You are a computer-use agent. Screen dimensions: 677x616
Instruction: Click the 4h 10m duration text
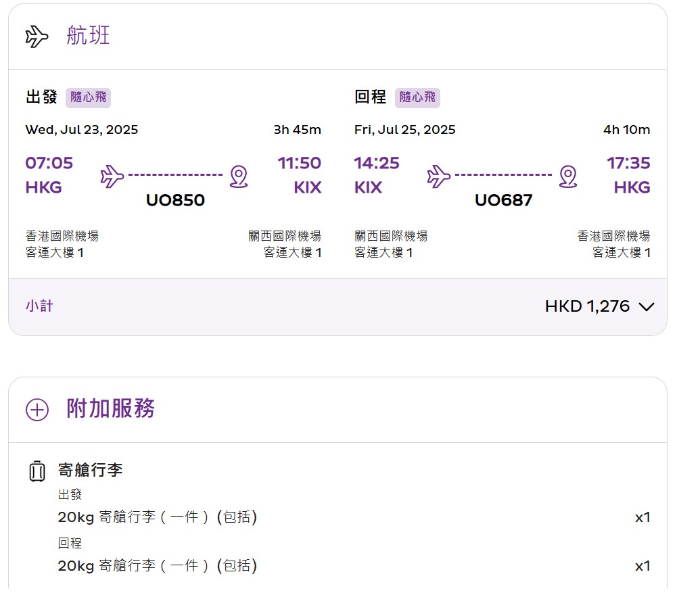626,130
